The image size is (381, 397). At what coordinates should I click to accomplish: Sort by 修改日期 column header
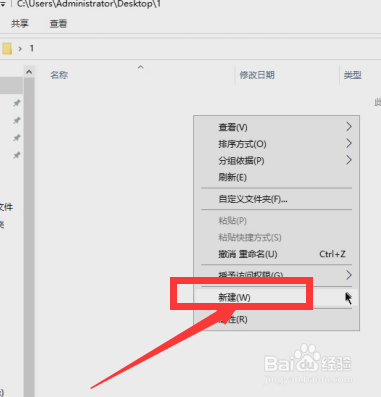coord(257,75)
